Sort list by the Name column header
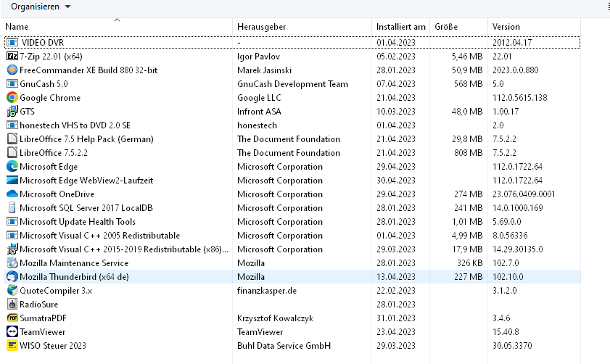Viewport: 610px width, 364px height. click(118, 27)
